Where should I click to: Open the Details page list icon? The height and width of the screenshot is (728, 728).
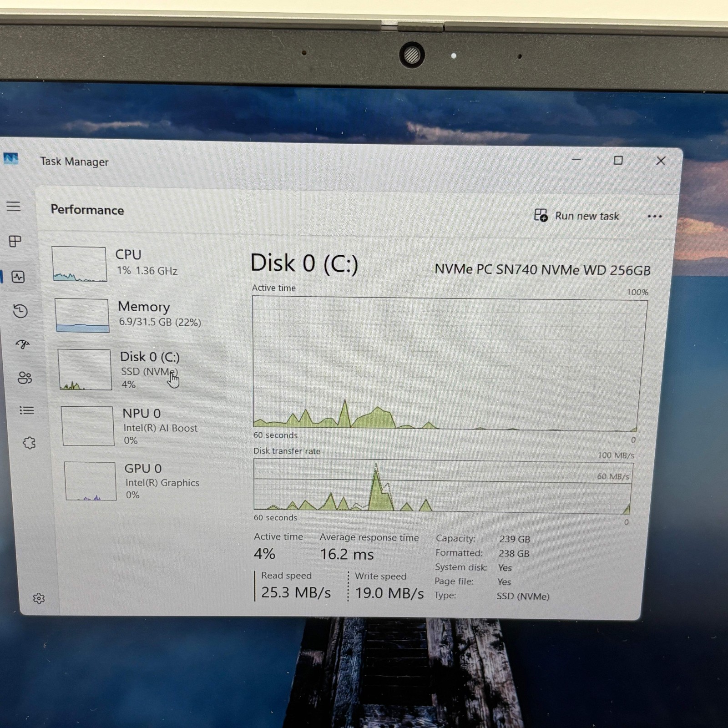click(27, 410)
